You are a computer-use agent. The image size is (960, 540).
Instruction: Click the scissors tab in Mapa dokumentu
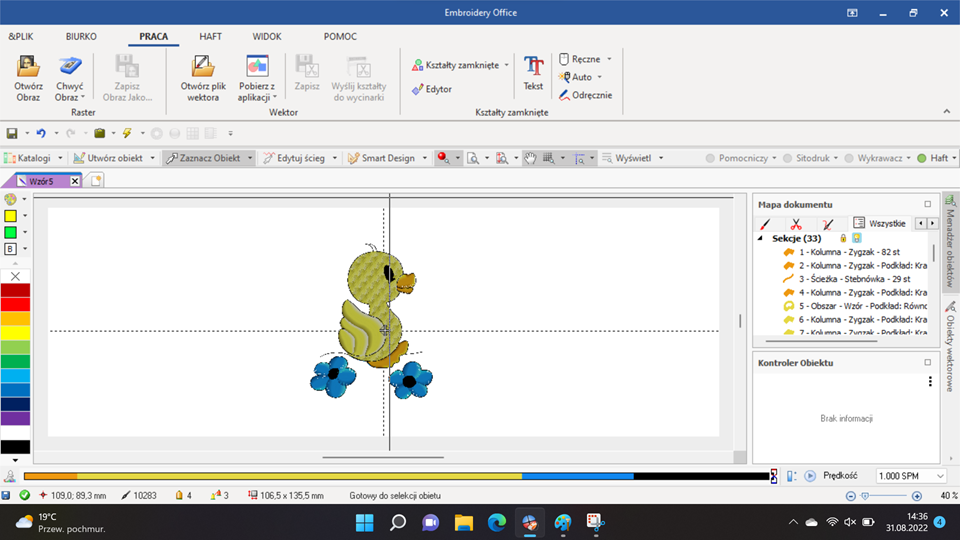tap(796, 224)
